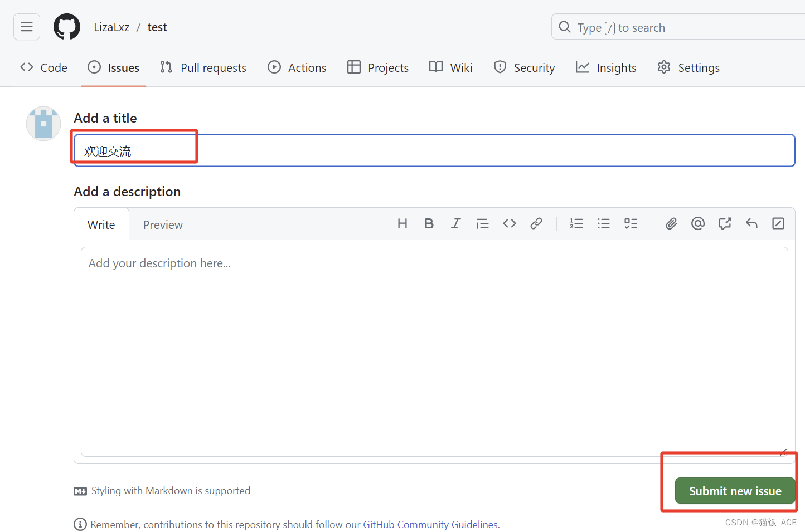Insert a heading with the H icon
Image resolution: width=805 pixels, height=532 pixels.
tap(402, 224)
